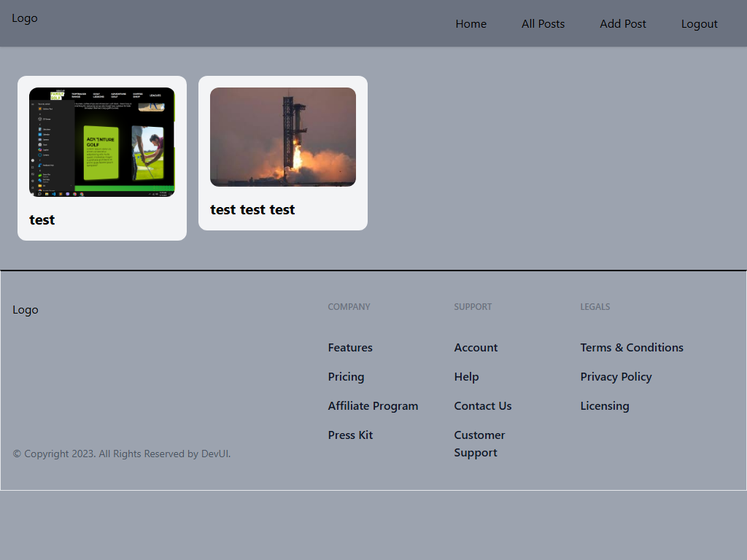View the Pricing page link
Viewport: 747px width, 560px height.
click(346, 377)
